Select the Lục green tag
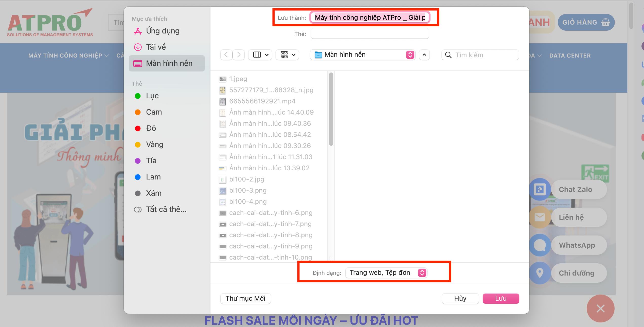This screenshot has height=327, width=644. [x=152, y=96]
